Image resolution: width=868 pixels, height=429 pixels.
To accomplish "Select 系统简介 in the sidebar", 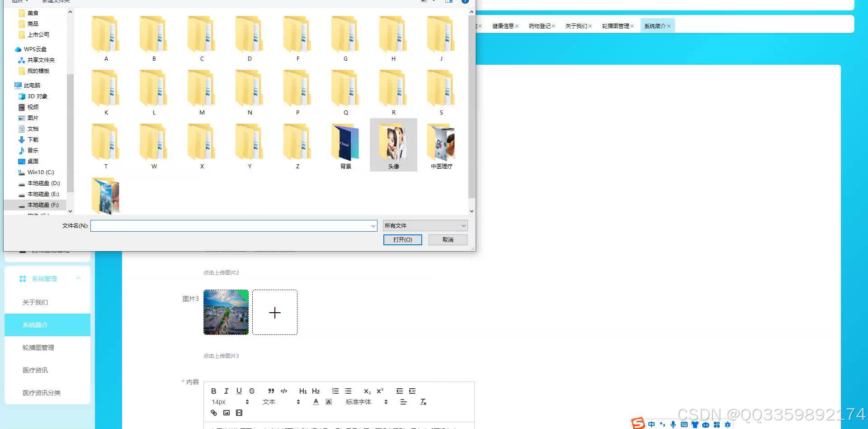I will [x=47, y=325].
